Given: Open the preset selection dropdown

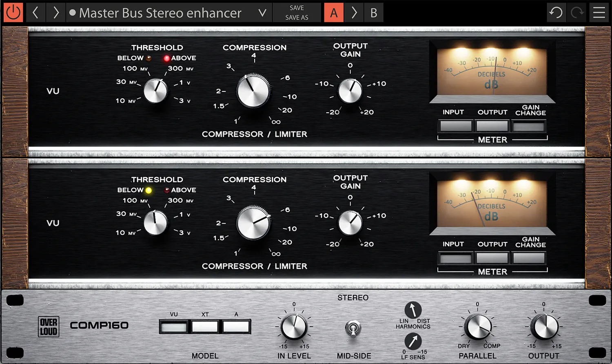Looking at the screenshot, I should [262, 13].
